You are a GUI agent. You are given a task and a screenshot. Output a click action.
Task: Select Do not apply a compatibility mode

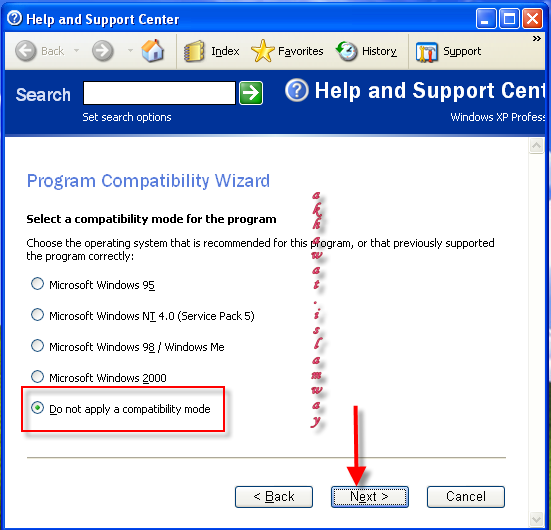click(x=37, y=408)
